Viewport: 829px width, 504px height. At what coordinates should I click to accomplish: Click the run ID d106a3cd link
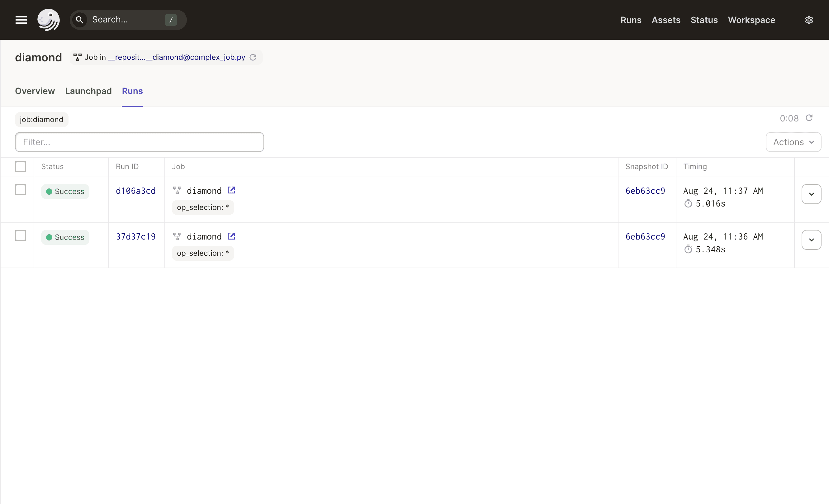tap(135, 191)
